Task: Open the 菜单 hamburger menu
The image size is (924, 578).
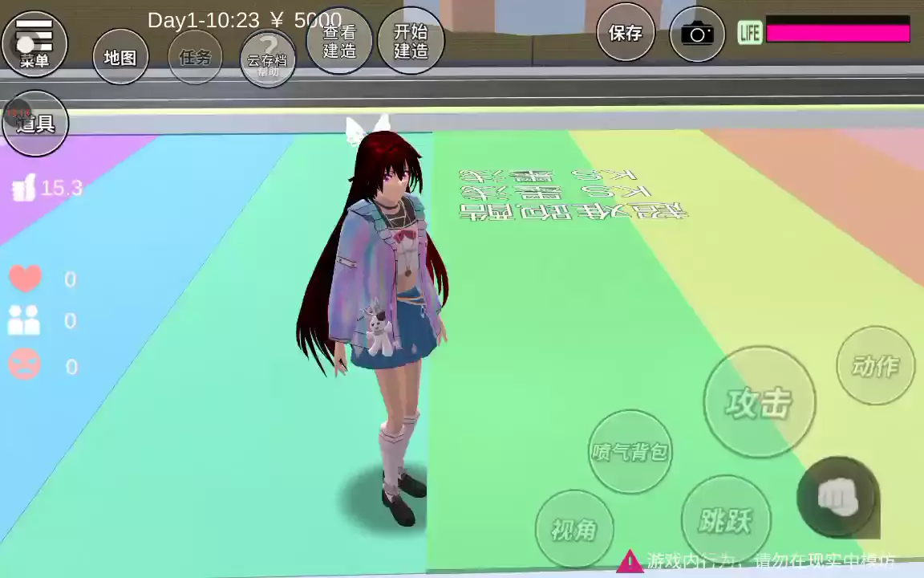Action: pyautogui.click(x=34, y=43)
